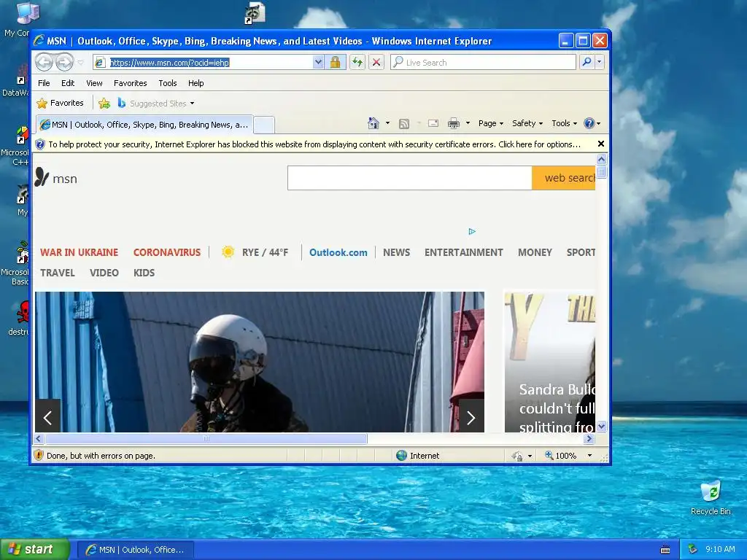The height and width of the screenshot is (560, 747).
Task: Open the NEWS navigation link
Action: [x=396, y=252]
